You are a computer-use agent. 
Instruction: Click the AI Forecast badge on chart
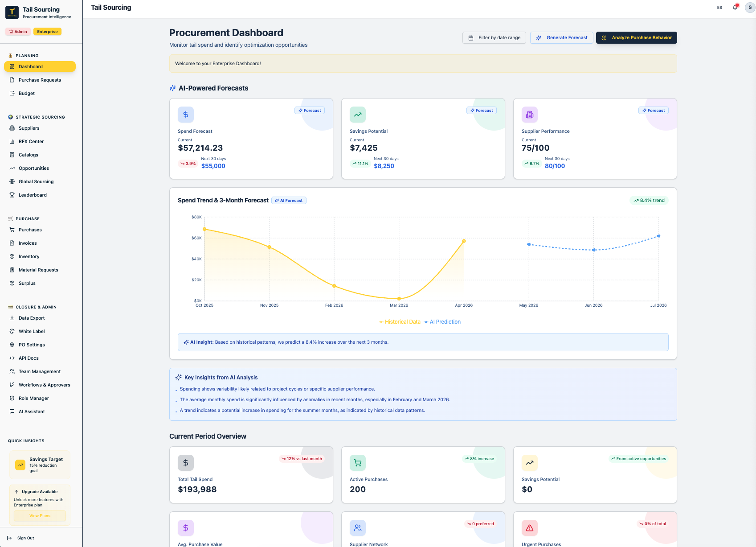(x=289, y=201)
